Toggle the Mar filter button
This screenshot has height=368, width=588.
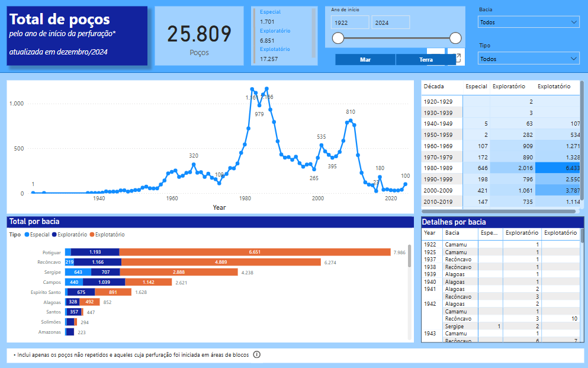coord(365,60)
